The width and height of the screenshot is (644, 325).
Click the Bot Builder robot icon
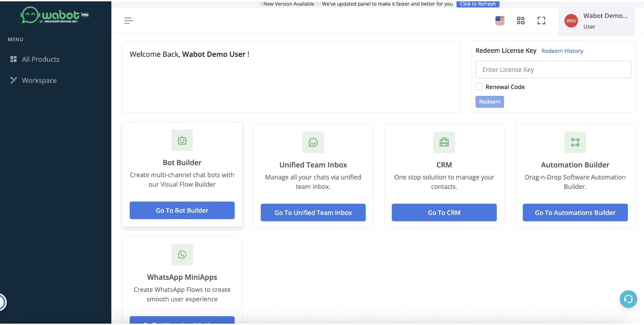pos(182,141)
